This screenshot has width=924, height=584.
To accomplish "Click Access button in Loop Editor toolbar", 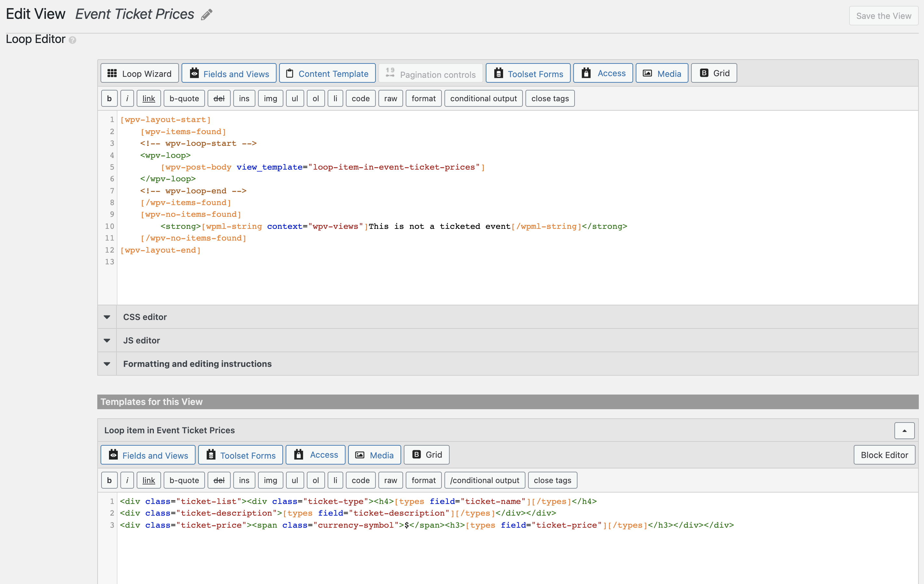I will point(603,73).
